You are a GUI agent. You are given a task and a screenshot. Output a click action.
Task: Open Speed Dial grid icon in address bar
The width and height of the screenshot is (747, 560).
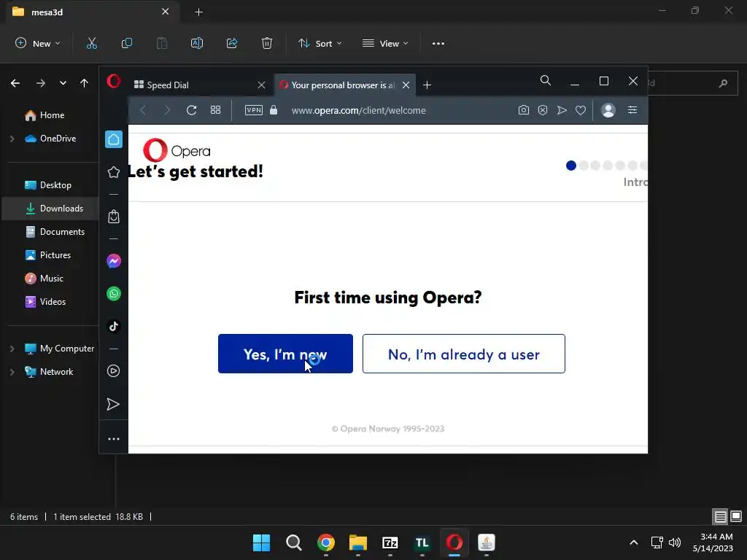tap(215, 110)
